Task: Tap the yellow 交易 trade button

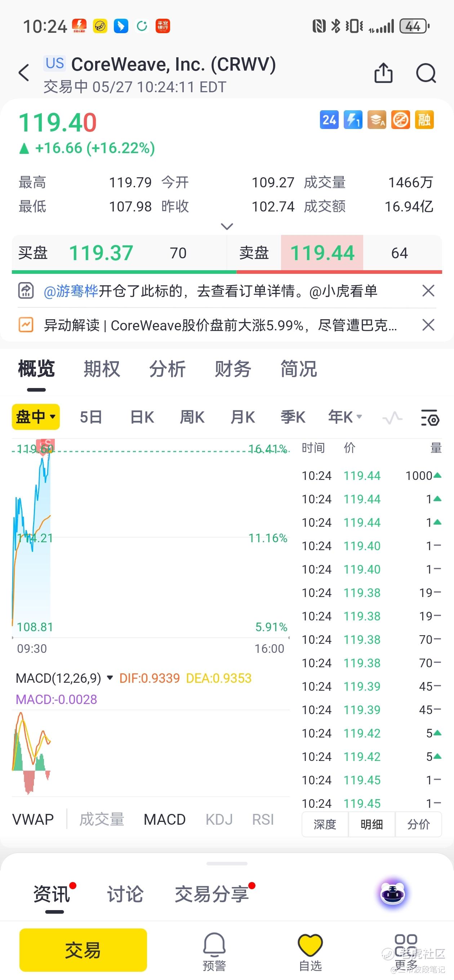Action: pyautogui.click(x=83, y=950)
